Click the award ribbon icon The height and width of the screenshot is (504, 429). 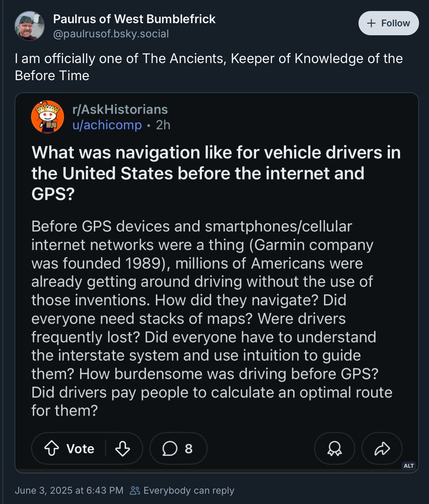(334, 448)
